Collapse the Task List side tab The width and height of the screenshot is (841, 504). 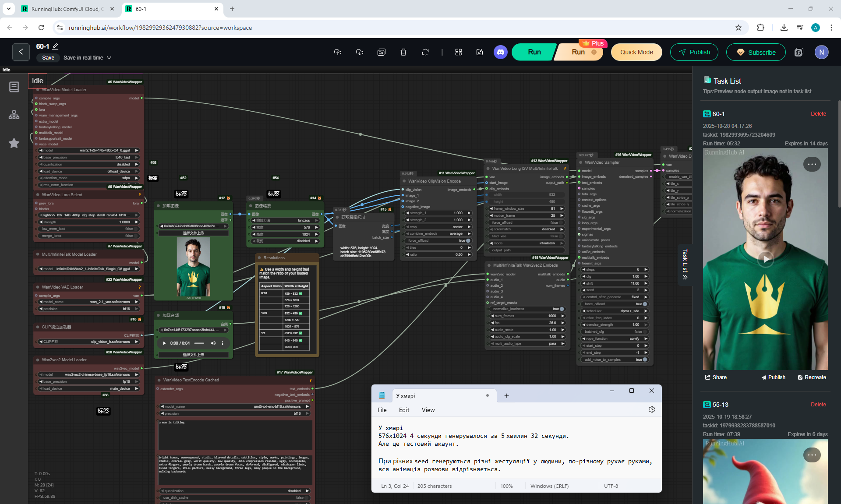[x=685, y=264]
